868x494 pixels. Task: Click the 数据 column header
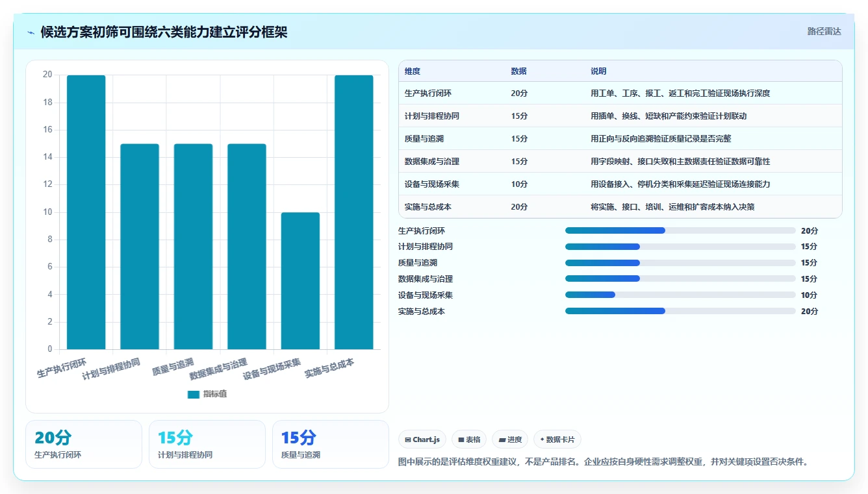(x=519, y=71)
